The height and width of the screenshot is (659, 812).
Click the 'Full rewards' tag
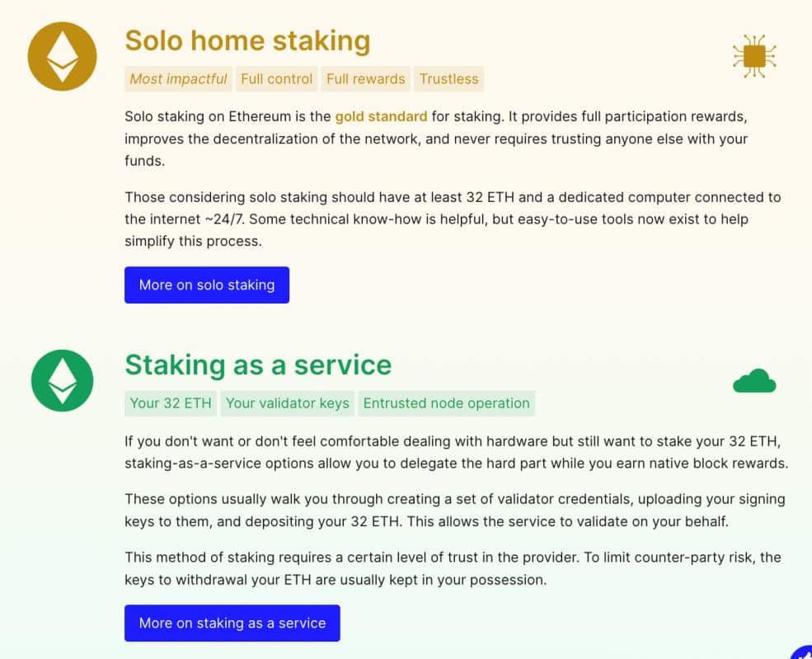(x=365, y=79)
